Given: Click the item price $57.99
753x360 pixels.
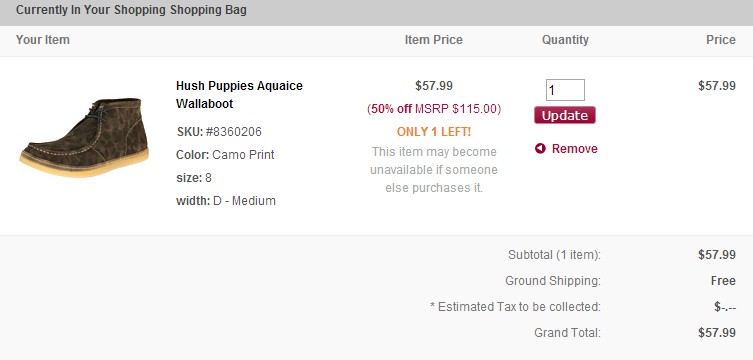Looking at the screenshot, I should pos(434,86).
